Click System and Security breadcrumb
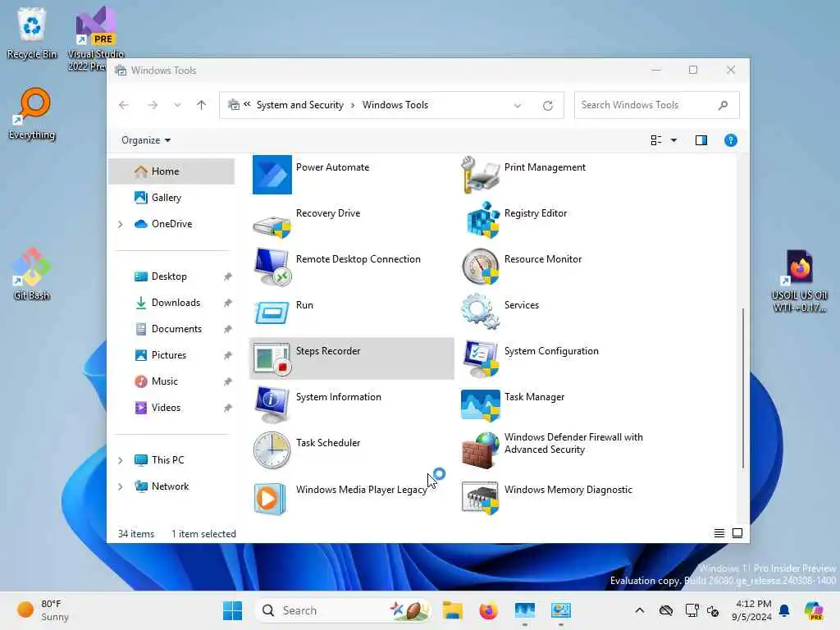This screenshot has width=840, height=630. [x=300, y=105]
